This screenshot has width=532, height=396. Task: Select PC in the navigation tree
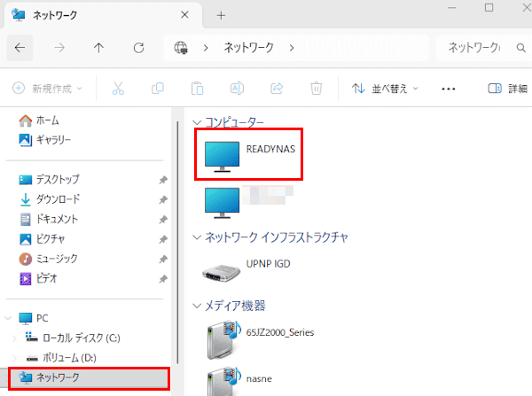34,318
